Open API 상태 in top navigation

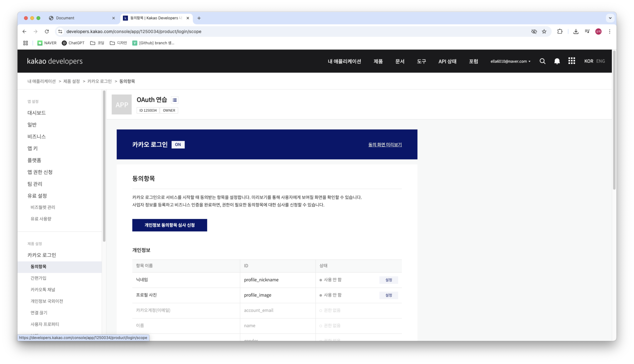448,61
